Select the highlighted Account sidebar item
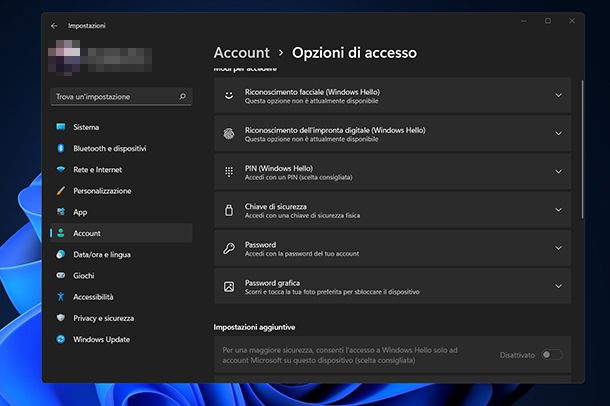Image resolution: width=610 pixels, height=406 pixels. click(121, 233)
